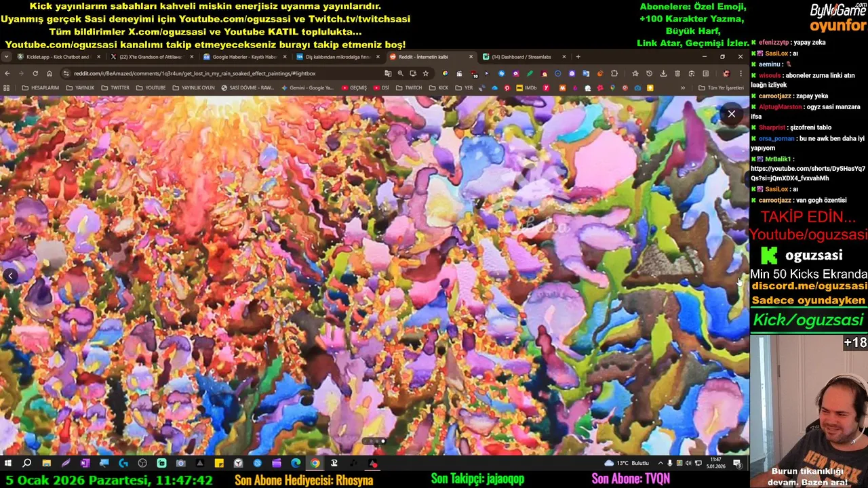Viewport: 868px width, 488px height.
Task: Open a new Chrome tab
Action: [x=578, y=57]
